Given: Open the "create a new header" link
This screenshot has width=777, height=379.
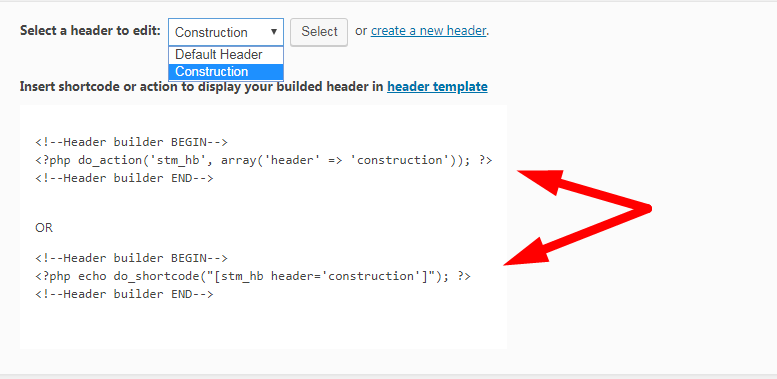Looking at the screenshot, I should 428,31.
